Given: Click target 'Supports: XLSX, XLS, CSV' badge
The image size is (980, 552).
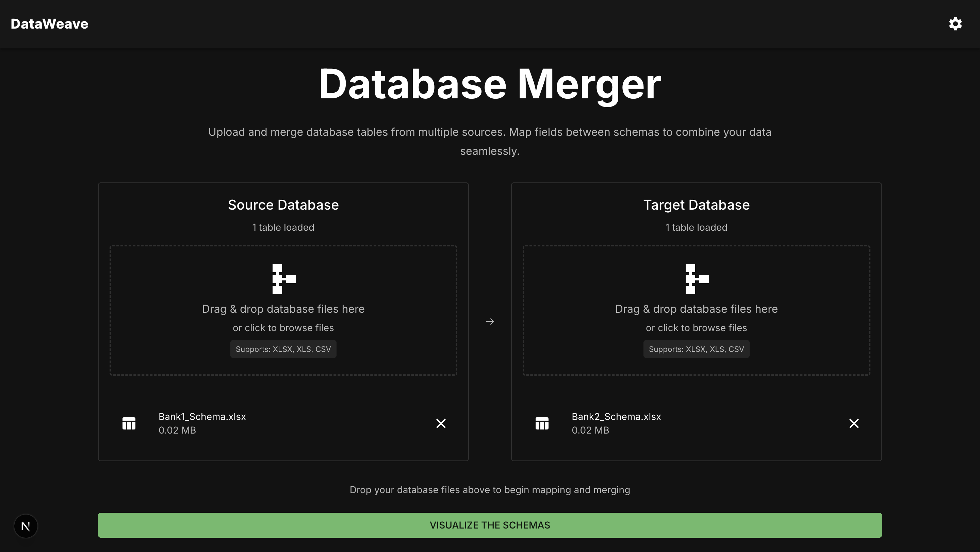Looking at the screenshot, I should click(696, 349).
